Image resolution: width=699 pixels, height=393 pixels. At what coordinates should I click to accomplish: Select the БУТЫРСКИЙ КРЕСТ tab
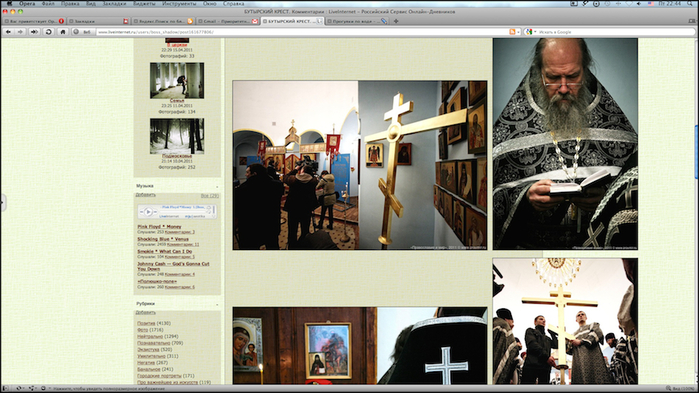(x=292, y=21)
